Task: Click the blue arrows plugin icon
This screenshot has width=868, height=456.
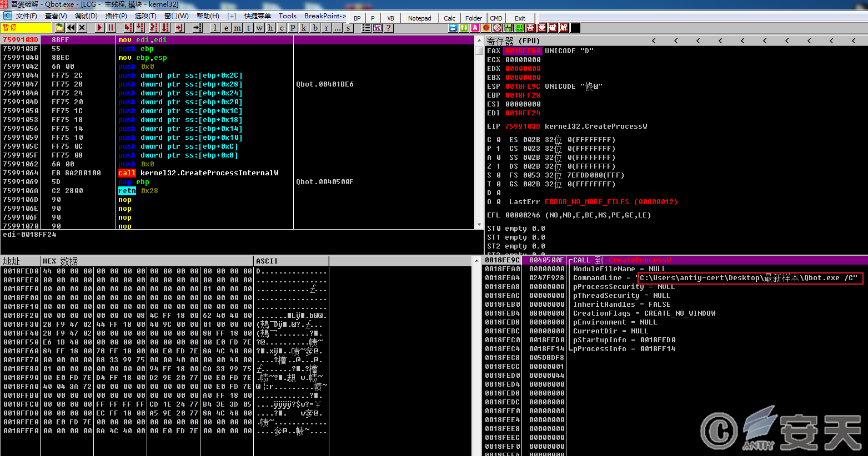Action: [x=453, y=28]
